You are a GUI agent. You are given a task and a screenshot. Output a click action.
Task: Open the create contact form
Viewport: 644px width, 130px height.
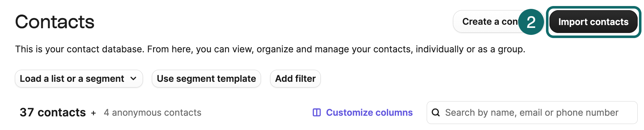pos(487,22)
